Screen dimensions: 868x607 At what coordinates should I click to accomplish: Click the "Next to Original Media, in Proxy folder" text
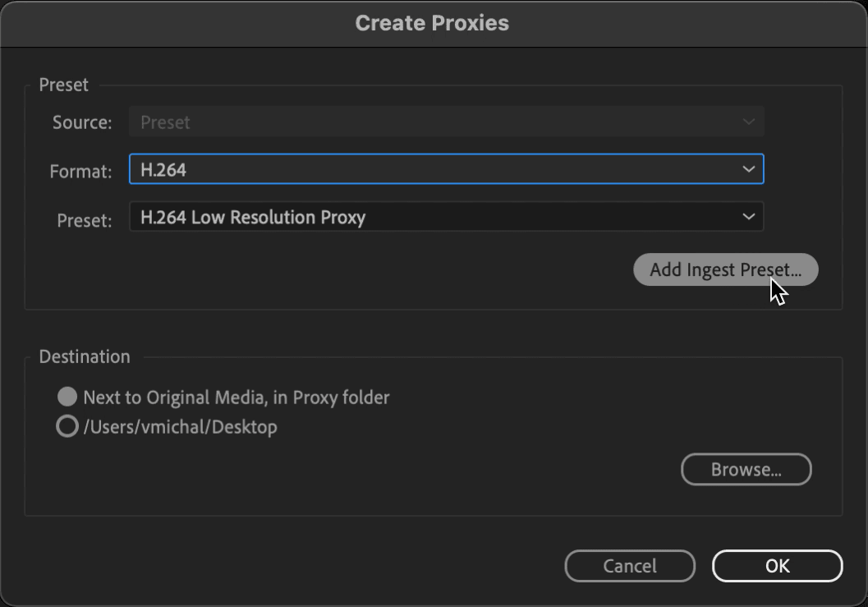pyautogui.click(x=237, y=397)
